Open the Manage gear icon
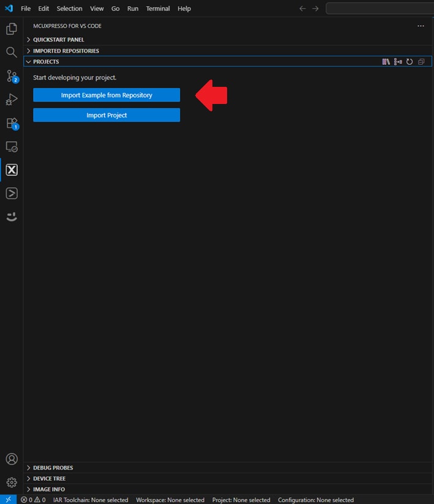This screenshot has height=504, width=434. click(12, 482)
